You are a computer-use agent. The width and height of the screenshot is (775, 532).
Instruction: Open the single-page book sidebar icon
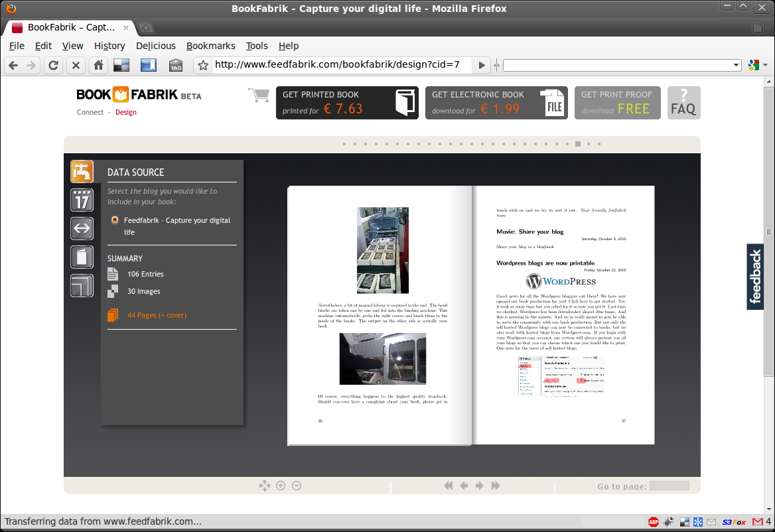[x=82, y=257]
